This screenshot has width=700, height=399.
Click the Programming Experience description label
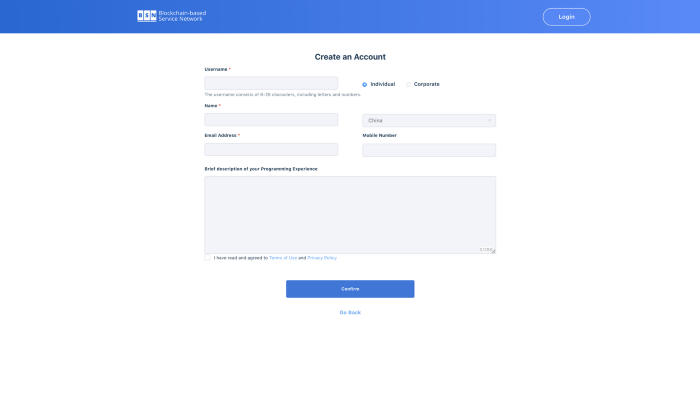pos(261,169)
